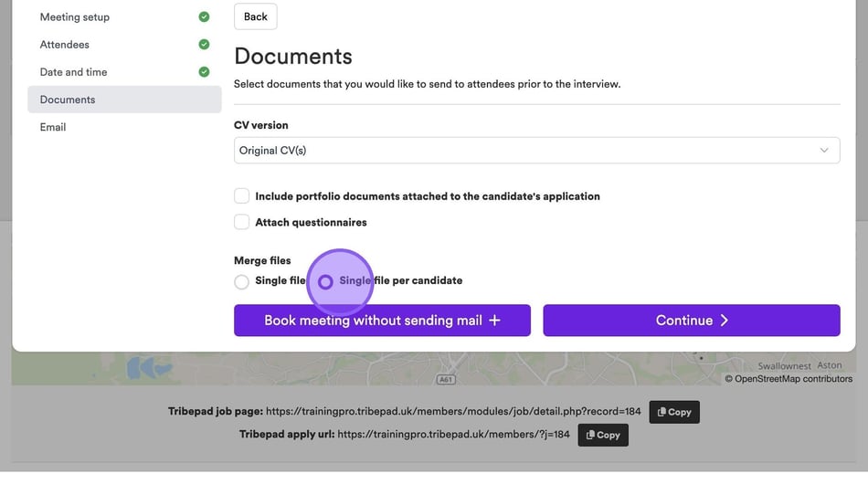Image resolution: width=868 pixels, height=484 pixels.
Task: Click the green checkmark beside Date and time
Action: [x=204, y=72]
